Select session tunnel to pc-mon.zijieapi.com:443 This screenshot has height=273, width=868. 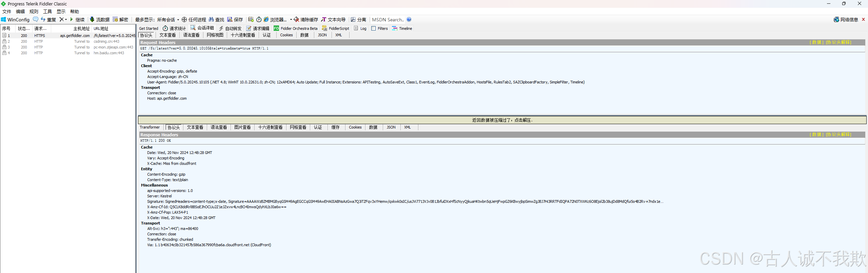(68, 47)
